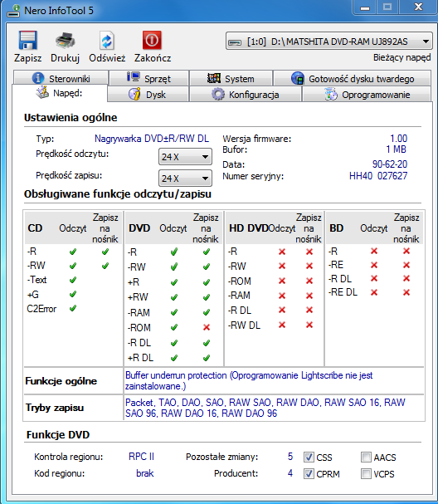Select the Gotowość dysku twardego tab

tap(352, 78)
